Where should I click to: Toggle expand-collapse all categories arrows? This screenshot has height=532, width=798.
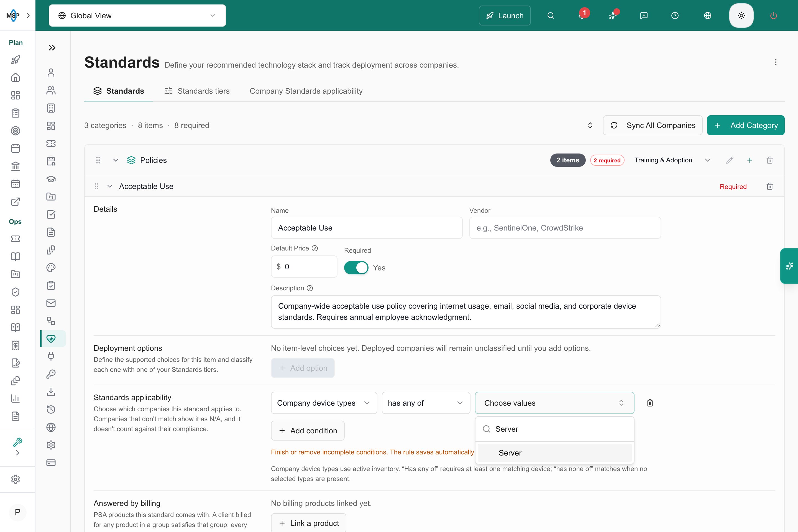tap(590, 125)
